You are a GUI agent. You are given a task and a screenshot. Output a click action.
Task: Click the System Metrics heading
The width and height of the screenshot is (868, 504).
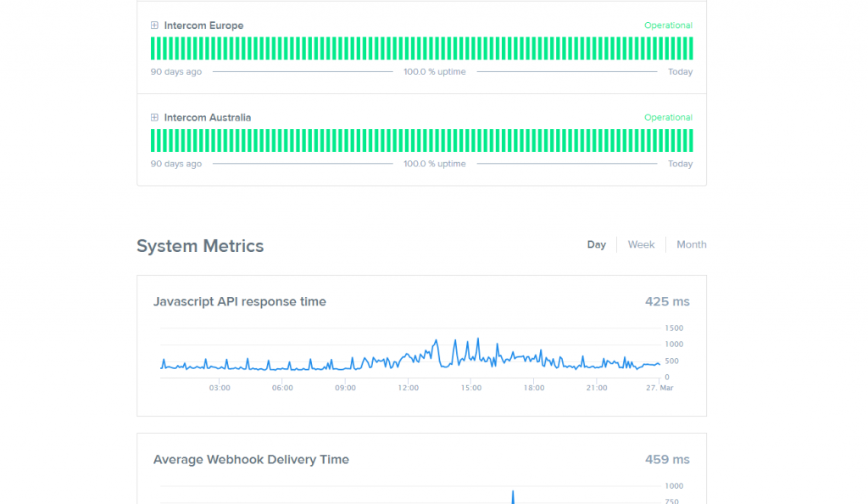[x=200, y=246]
